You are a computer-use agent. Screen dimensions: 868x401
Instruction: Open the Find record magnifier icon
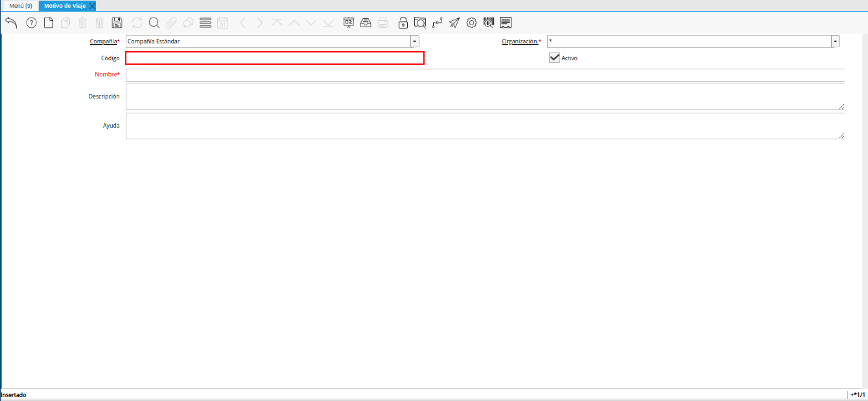154,23
